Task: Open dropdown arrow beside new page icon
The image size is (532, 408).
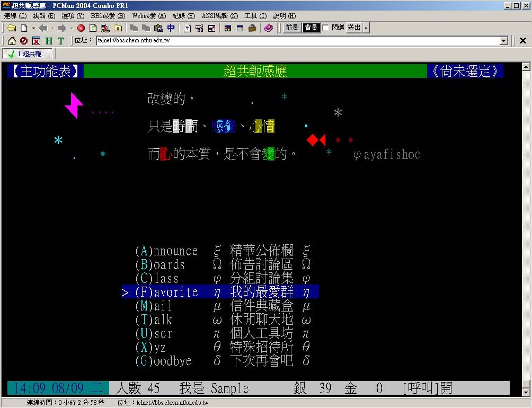Action: 33,28
